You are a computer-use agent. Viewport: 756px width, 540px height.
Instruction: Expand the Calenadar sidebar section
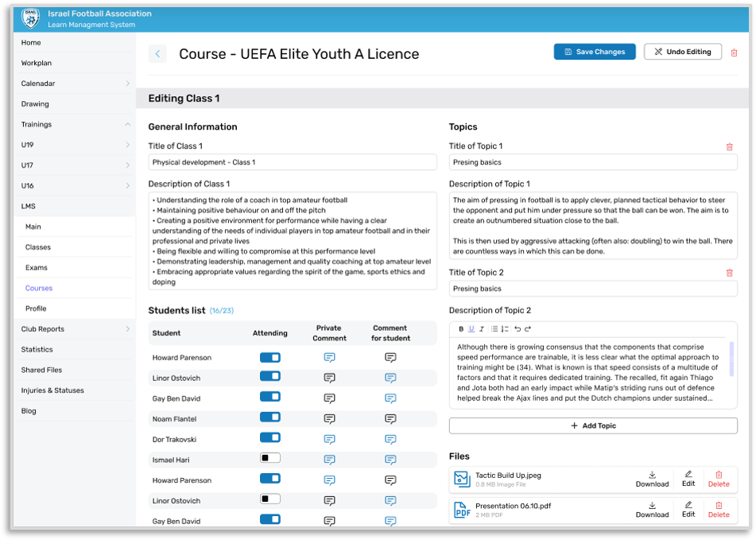point(127,84)
